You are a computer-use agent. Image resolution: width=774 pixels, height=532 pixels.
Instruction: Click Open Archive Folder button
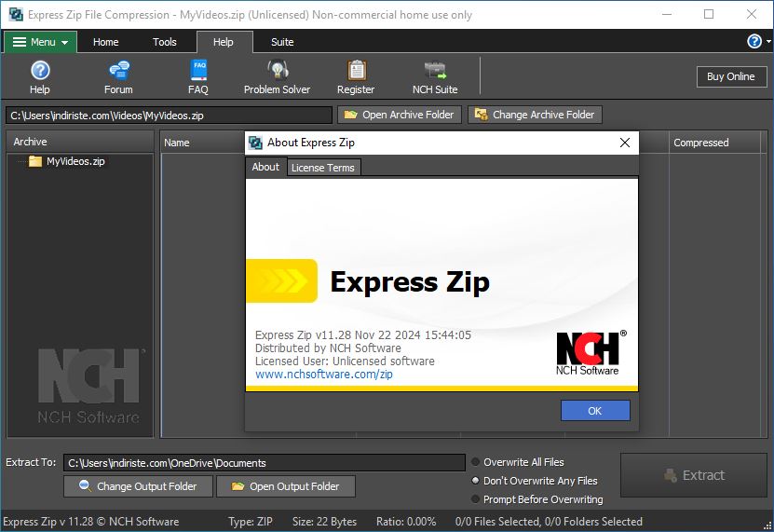click(400, 115)
